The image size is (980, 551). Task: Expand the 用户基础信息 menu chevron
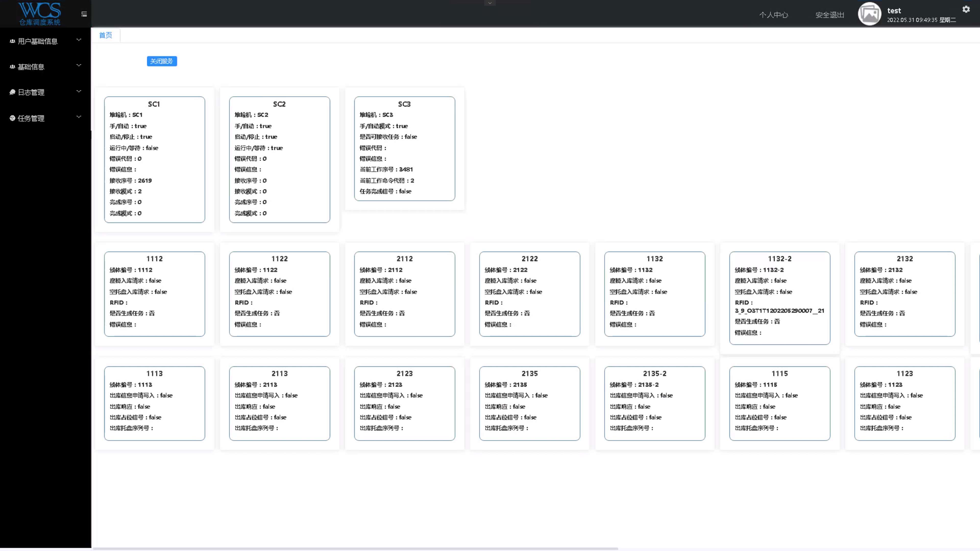coord(79,40)
